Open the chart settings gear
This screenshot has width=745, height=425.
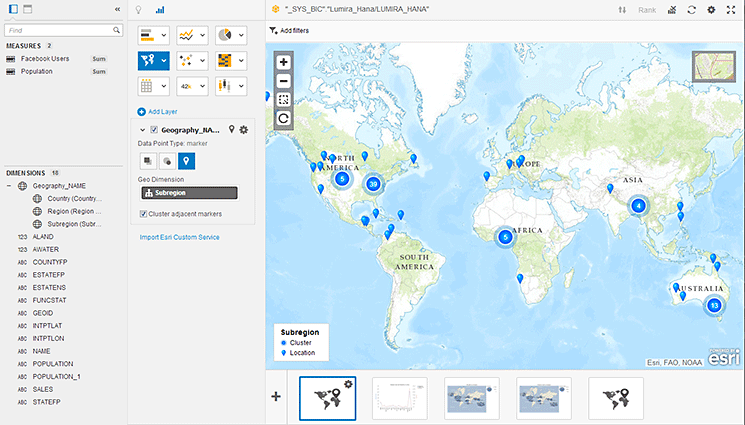click(x=711, y=10)
